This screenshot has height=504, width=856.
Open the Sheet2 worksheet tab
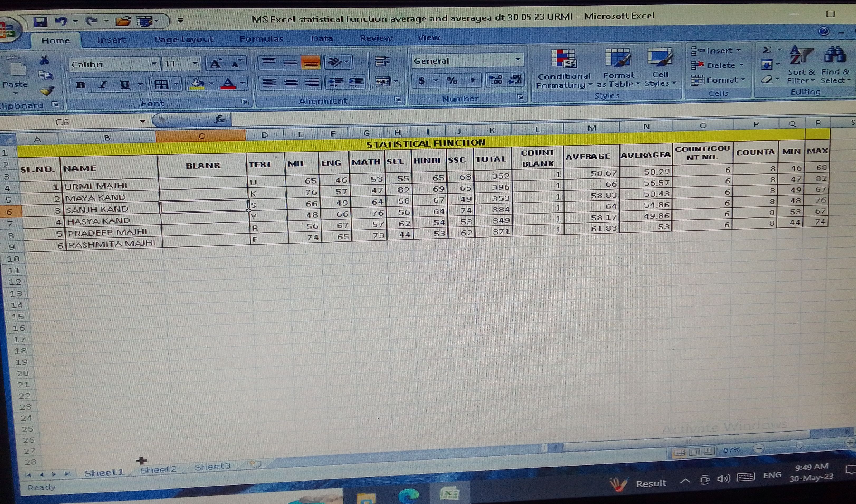click(x=159, y=470)
